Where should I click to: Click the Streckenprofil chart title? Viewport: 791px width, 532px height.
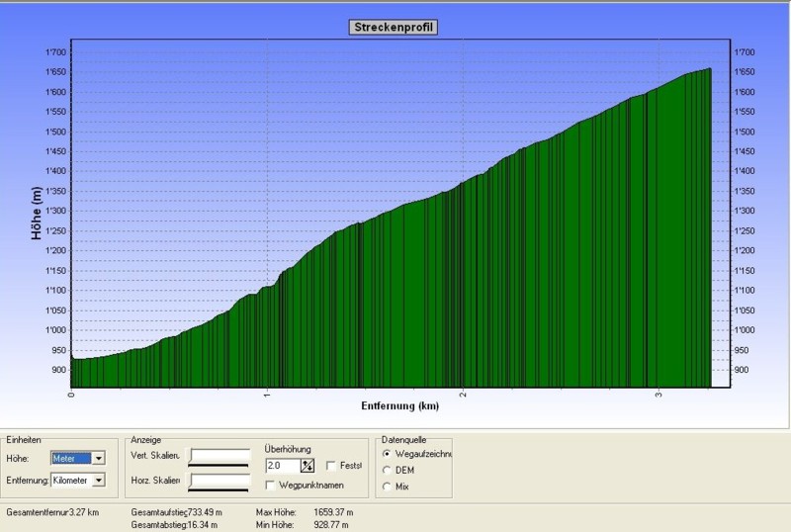[395, 28]
